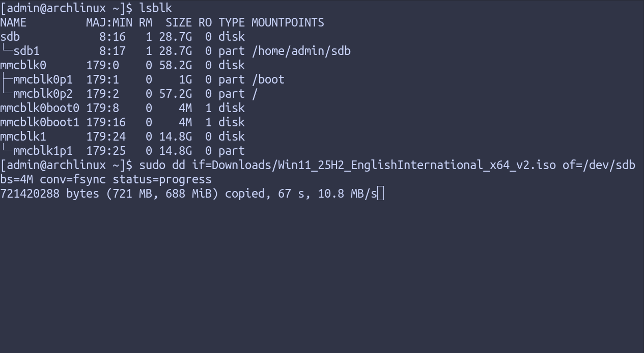
Task: Click the terminal cursor block
Action: [381, 194]
